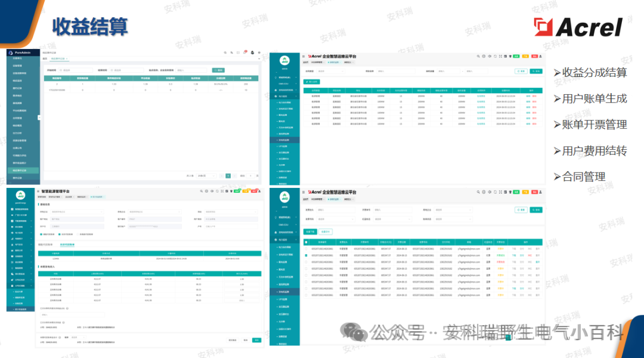Click the 批量下载 button in invoice list window
This screenshot has height=358, width=644.
tap(310, 232)
